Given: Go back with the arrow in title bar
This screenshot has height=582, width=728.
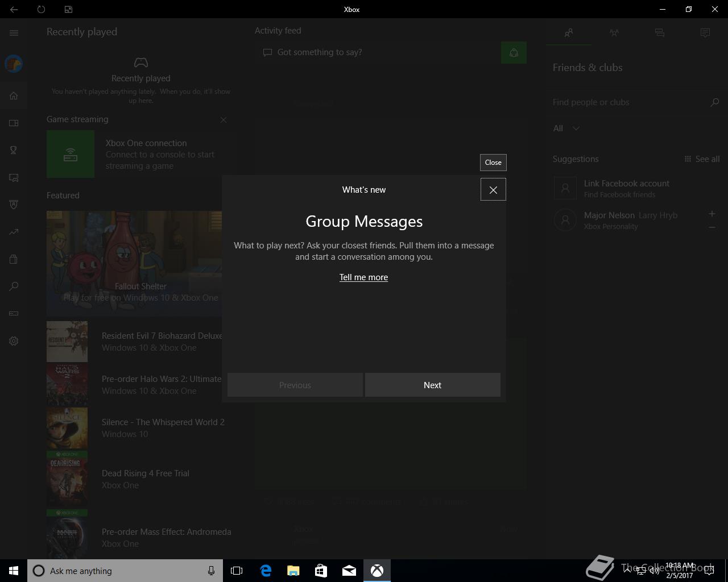Looking at the screenshot, I should point(14,9).
